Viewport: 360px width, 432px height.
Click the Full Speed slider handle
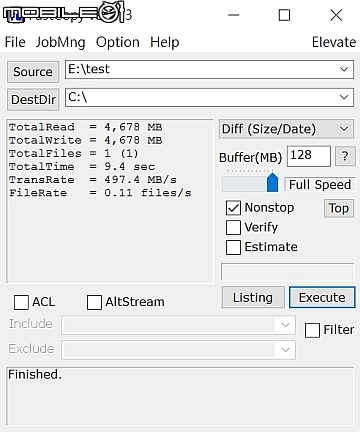[x=272, y=182]
